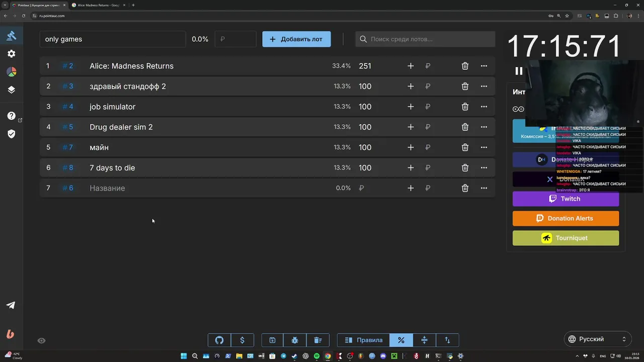Viewport: 644px width, 362px height.
Task: Open the auction gavel sidebar icon
Action: click(11, 35)
